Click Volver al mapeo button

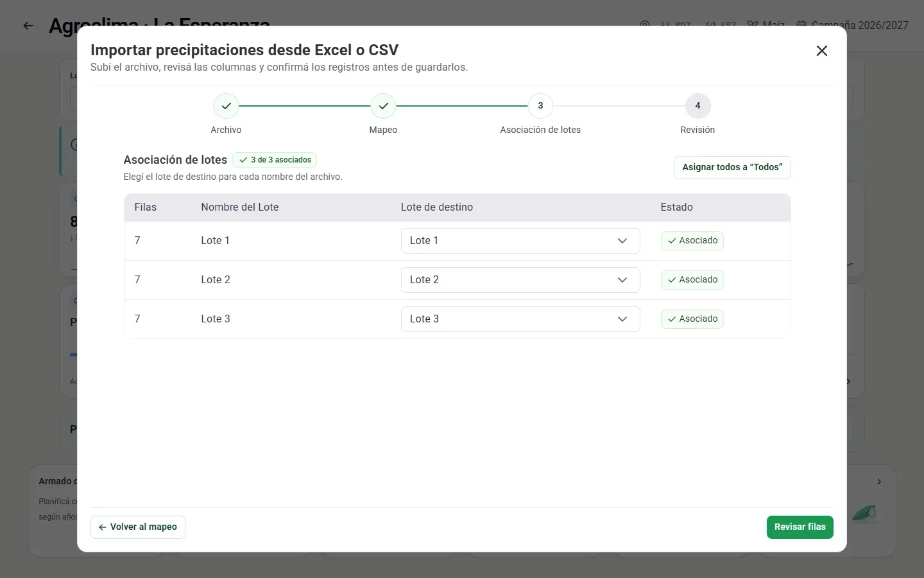[138, 527]
